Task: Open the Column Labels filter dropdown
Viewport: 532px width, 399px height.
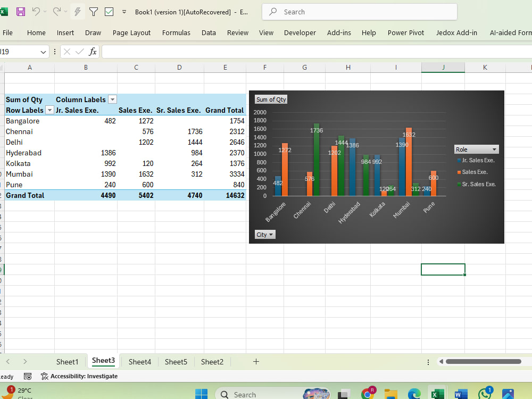Action: 112,99
